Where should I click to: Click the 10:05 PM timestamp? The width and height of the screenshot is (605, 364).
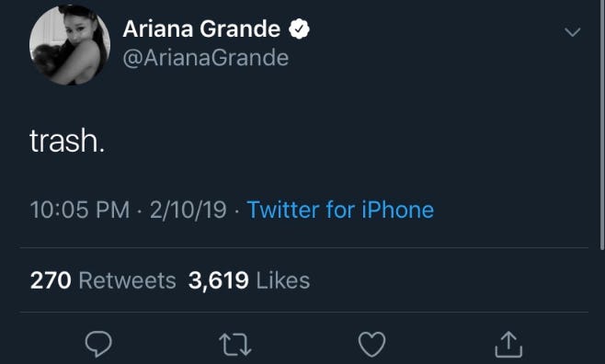click(79, 210)
